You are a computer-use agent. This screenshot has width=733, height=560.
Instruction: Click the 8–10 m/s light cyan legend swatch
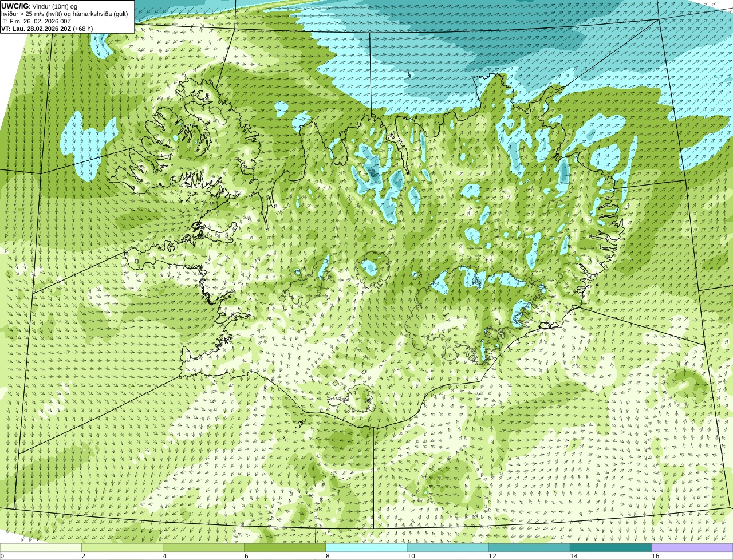[366, 547]
